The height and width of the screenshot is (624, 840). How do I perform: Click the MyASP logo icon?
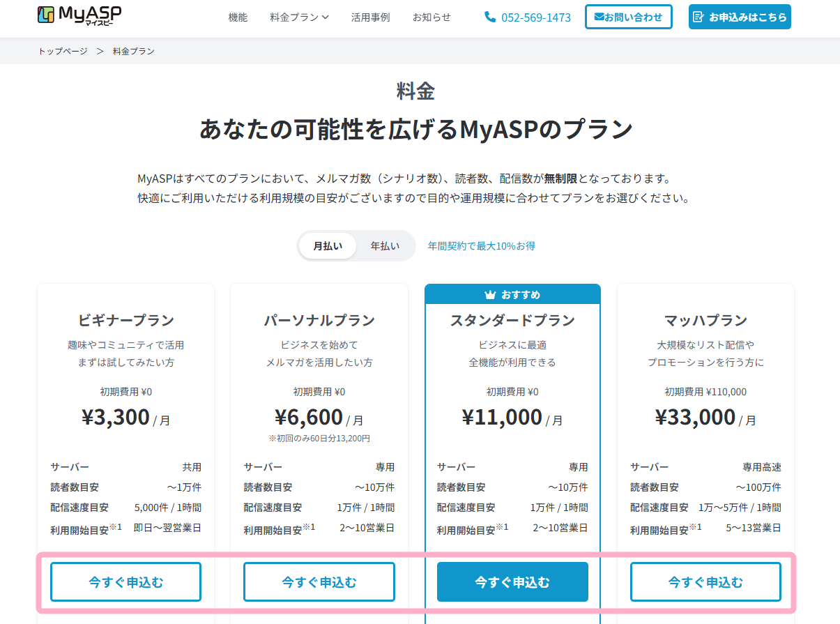pyautogui.click(x=47, y=15)
